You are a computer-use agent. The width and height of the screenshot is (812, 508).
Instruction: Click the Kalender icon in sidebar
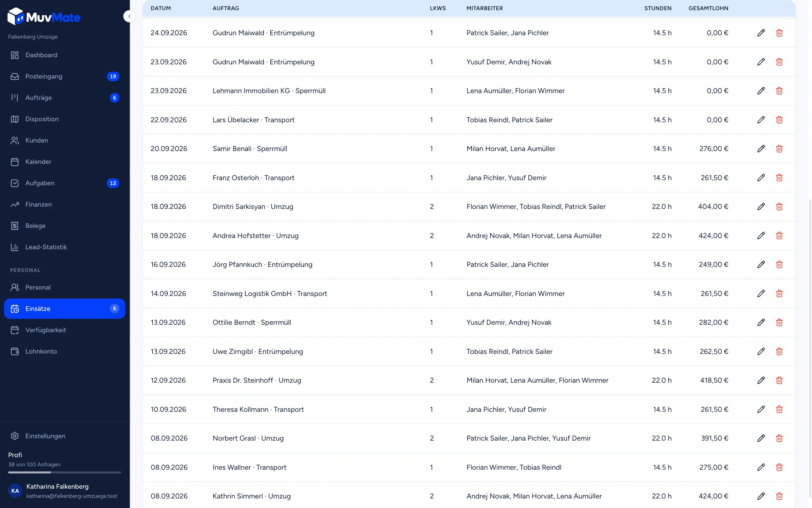coord(15,162)
